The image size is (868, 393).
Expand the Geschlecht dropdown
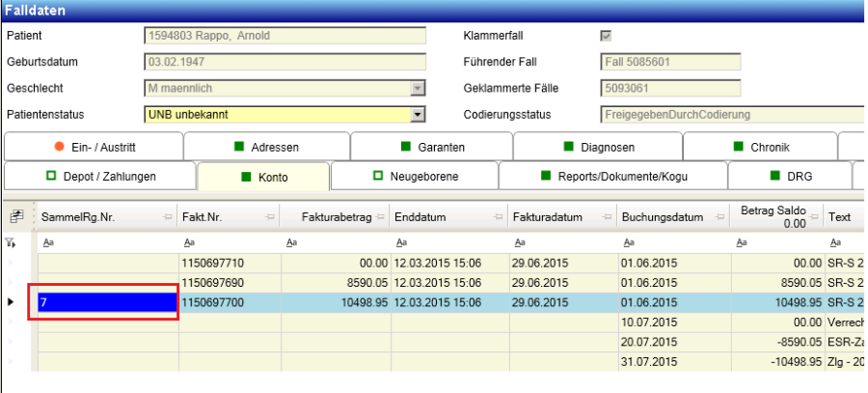pos(418,89)
